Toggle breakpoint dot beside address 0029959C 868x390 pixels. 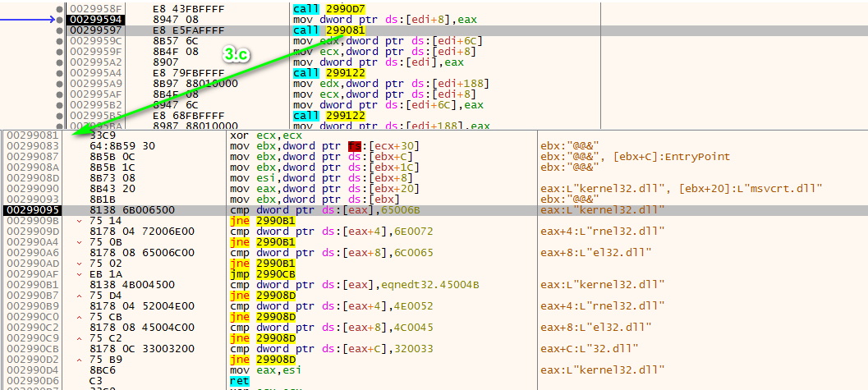pyautogui.click(x=59, y=42)
